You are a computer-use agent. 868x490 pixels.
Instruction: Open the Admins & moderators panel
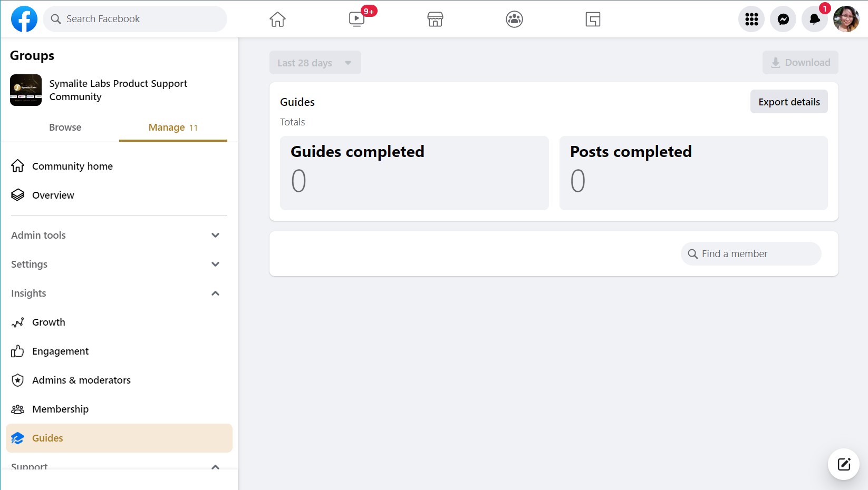pyautogui.click(x=81, y=380)
